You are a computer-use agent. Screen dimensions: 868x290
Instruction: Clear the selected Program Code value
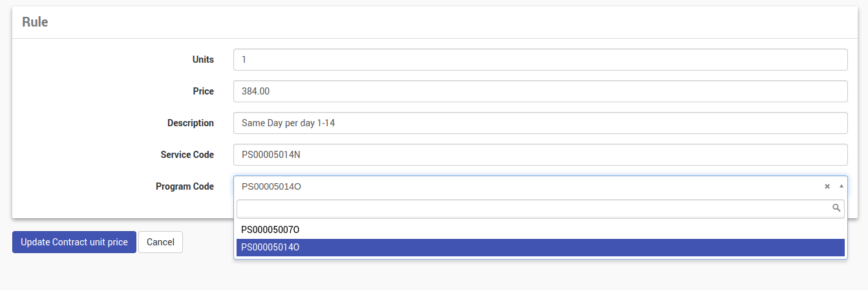[827, 186]
